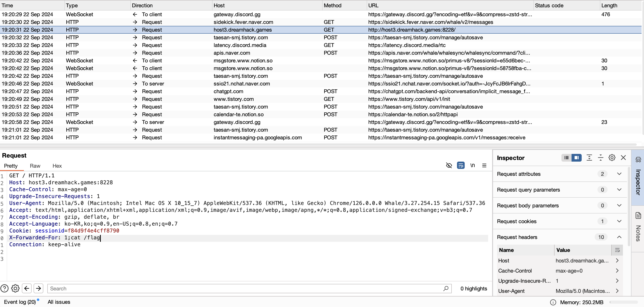Image resolution: width=644 pixels, height=307 pixels.
Task: Open All issues
Action: click(x=59, y=302)
